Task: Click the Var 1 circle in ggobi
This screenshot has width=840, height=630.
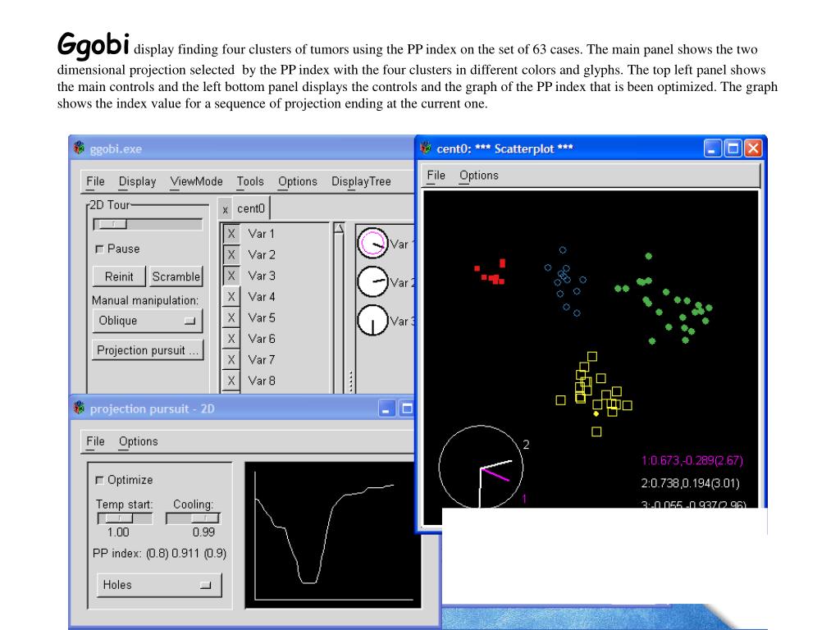Action: coord(372,243)
